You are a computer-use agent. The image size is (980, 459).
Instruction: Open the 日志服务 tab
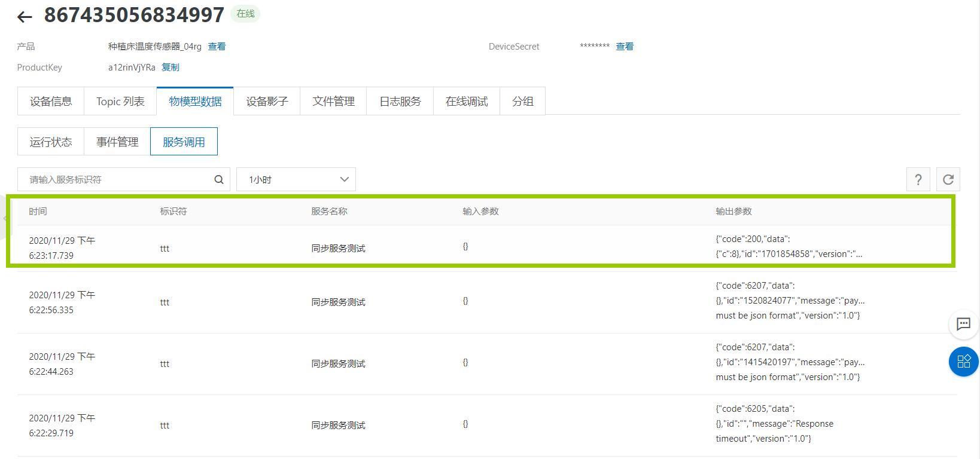tap(400, 101)
